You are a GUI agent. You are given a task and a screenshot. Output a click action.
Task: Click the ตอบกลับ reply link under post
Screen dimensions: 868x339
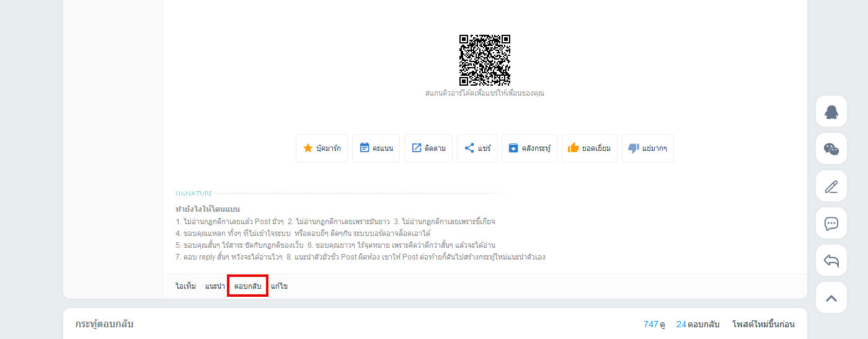pos(247,286)
